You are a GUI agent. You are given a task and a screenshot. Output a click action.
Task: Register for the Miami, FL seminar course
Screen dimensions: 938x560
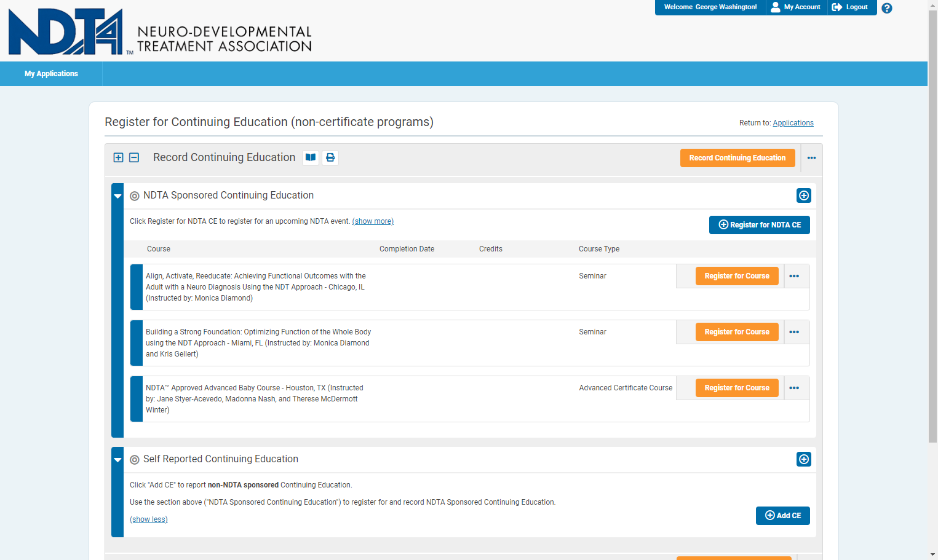(737, 332)
